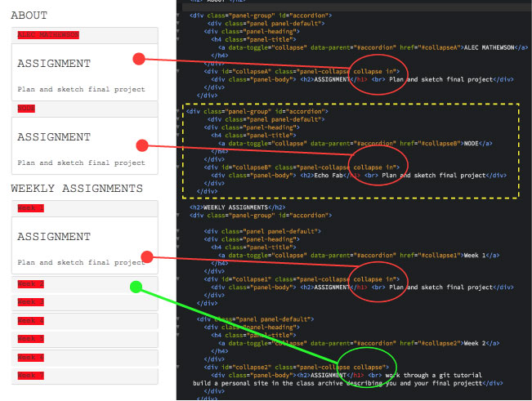Click the ABOUT heading on the page

[x=29, y=16]
